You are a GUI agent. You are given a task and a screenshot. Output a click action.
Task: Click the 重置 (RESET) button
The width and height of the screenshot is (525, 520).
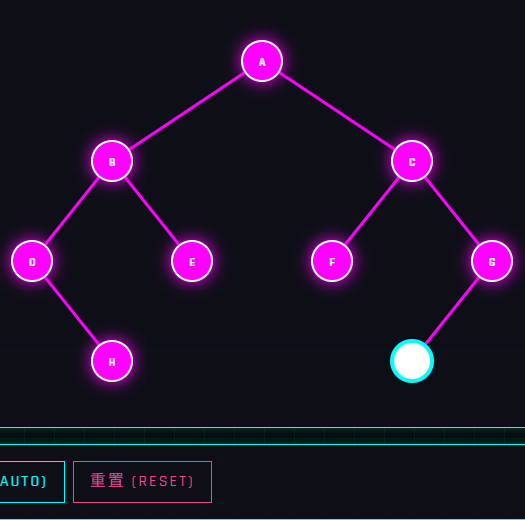tap(142, 482)
